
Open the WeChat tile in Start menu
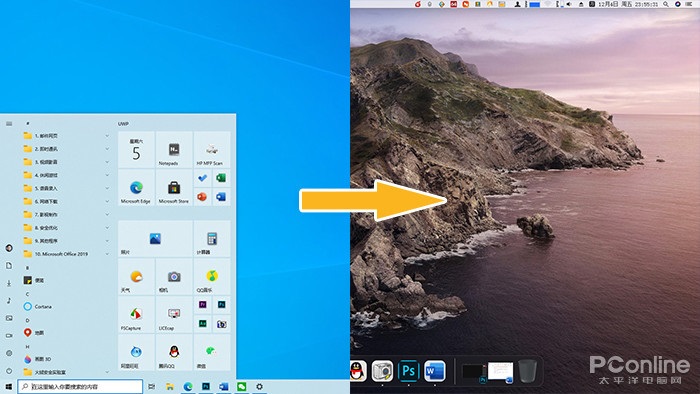point(212,352)
